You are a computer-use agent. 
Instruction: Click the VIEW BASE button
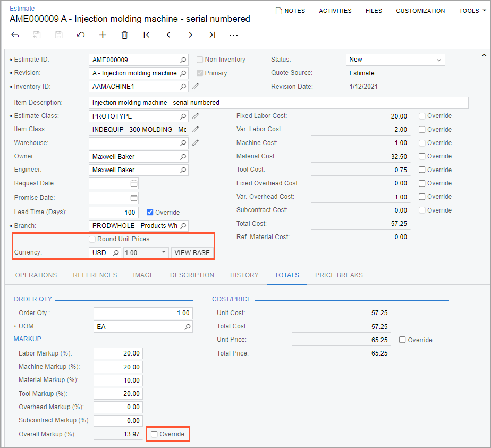point(192,253)
